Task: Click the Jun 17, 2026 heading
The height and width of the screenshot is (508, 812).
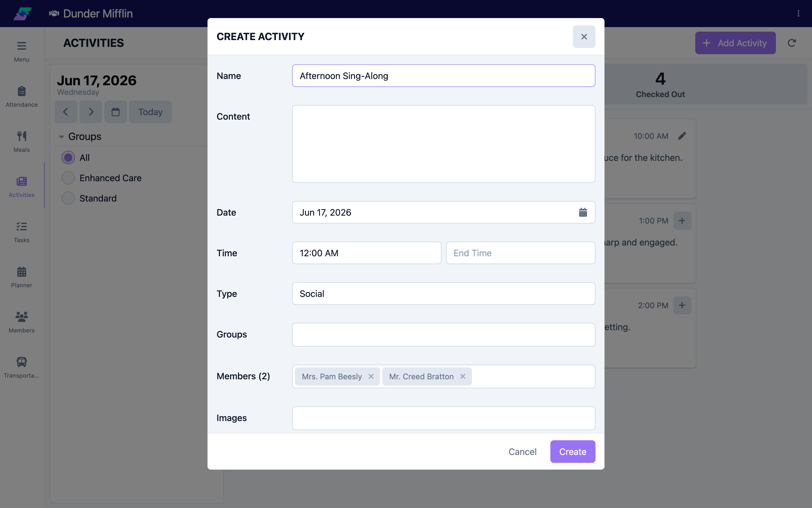Action: 97,81
